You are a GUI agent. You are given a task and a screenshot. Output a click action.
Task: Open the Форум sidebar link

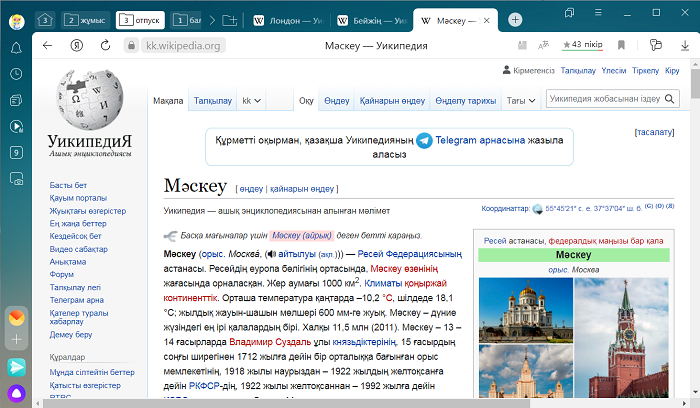[x=62, y=274]
